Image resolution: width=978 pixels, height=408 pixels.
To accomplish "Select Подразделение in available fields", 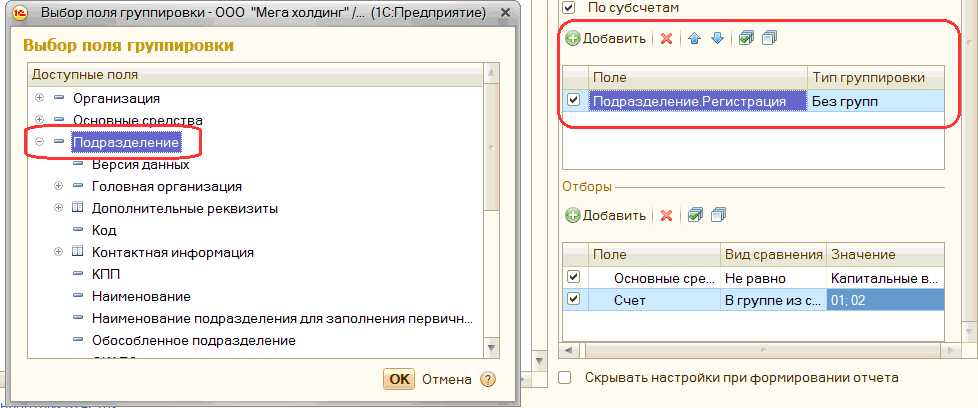I will click(x=127, y=143).
